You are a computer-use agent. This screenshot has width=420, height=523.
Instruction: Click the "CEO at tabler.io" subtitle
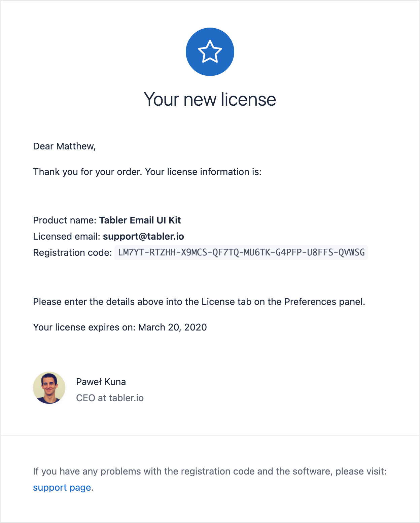[110, 398]
